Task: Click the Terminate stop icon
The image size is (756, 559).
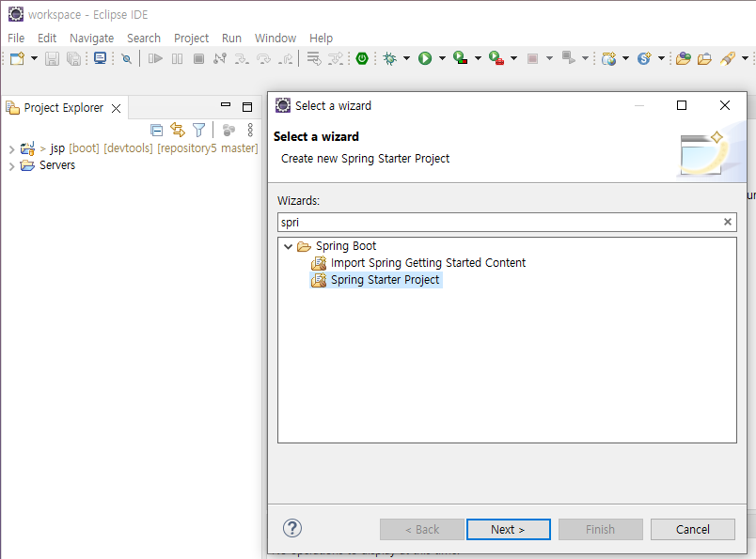Action: (198, 59)
